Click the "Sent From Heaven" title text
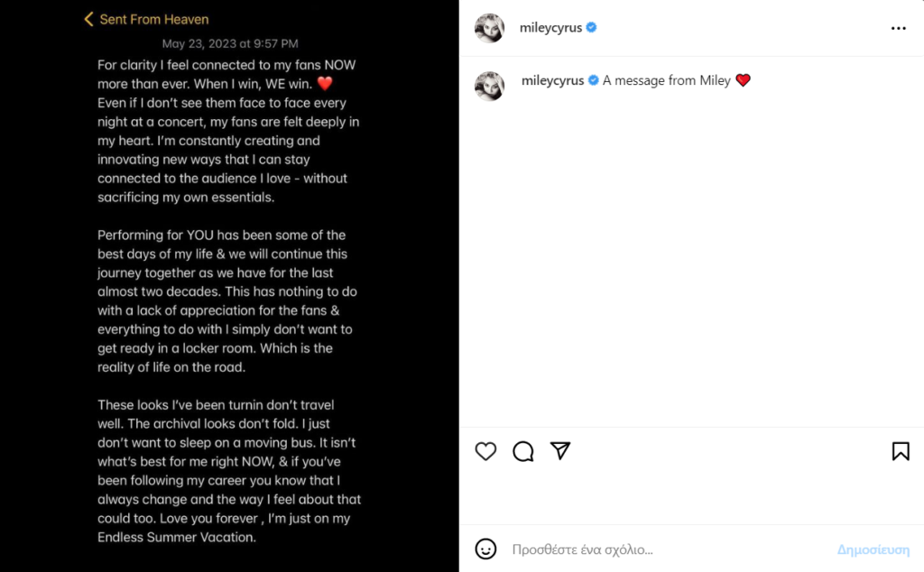This screenshot has height=572, width=924. pos(154,19)
